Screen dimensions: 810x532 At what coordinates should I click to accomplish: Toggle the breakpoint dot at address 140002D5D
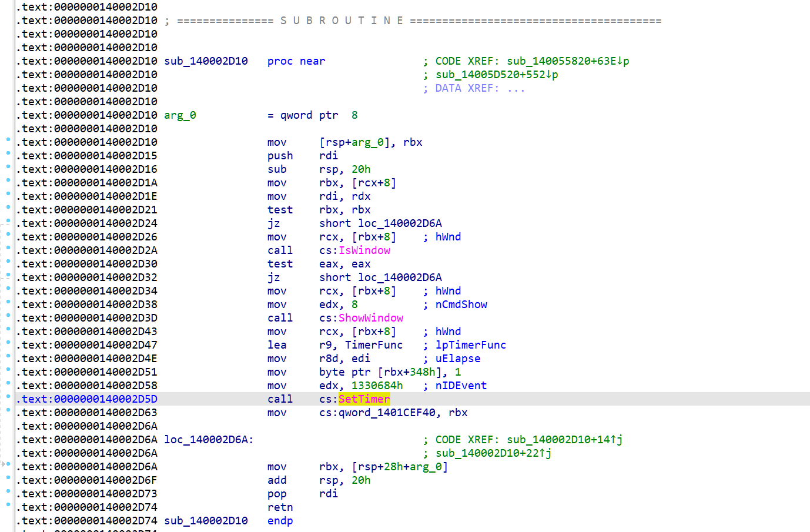(8, 397)
